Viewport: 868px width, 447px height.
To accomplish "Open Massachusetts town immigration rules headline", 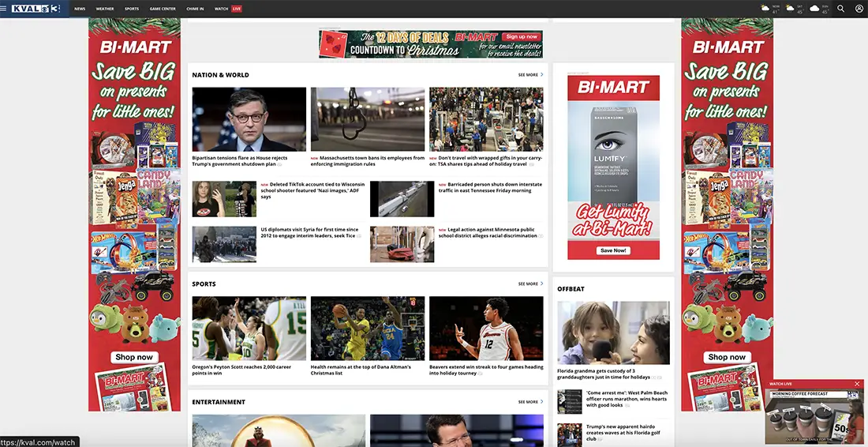I will 368,160.
